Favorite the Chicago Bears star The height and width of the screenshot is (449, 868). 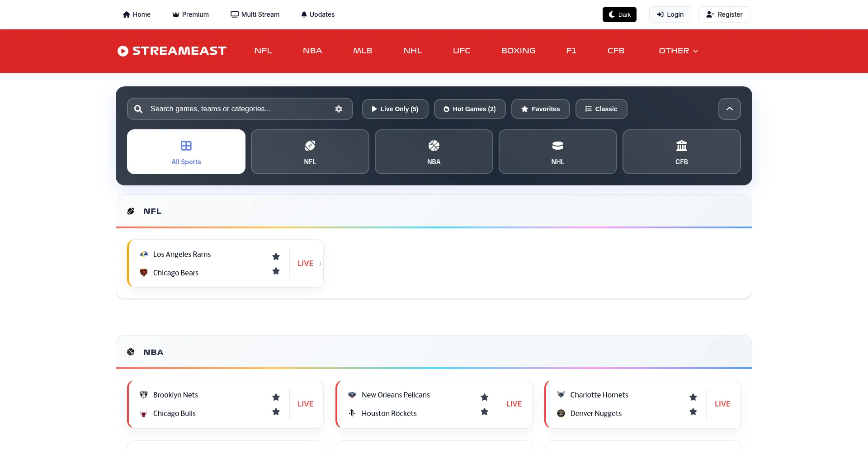(276, 271)
